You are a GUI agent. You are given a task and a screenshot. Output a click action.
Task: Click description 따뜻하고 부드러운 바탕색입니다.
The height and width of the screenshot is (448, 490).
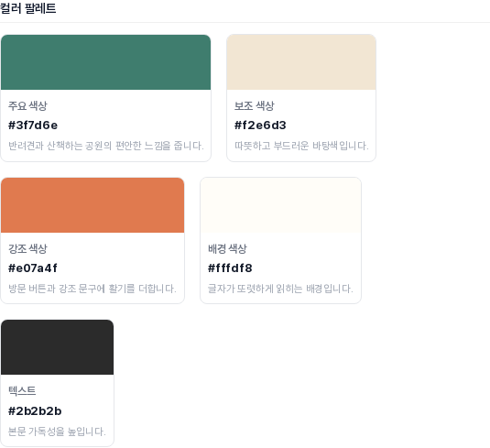coord(301,146)
